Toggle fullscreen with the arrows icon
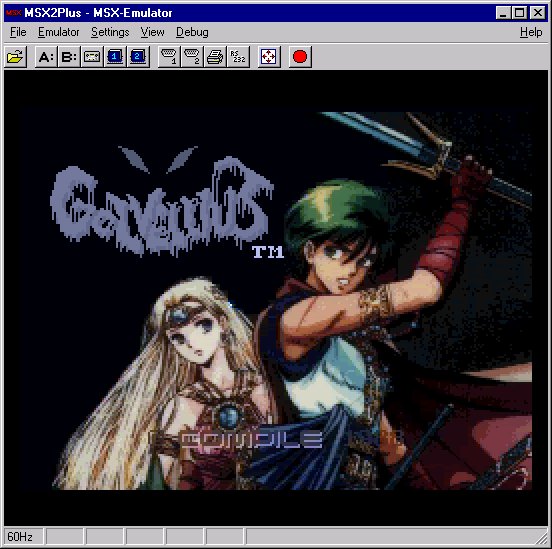552x549 pixels. 269,57
